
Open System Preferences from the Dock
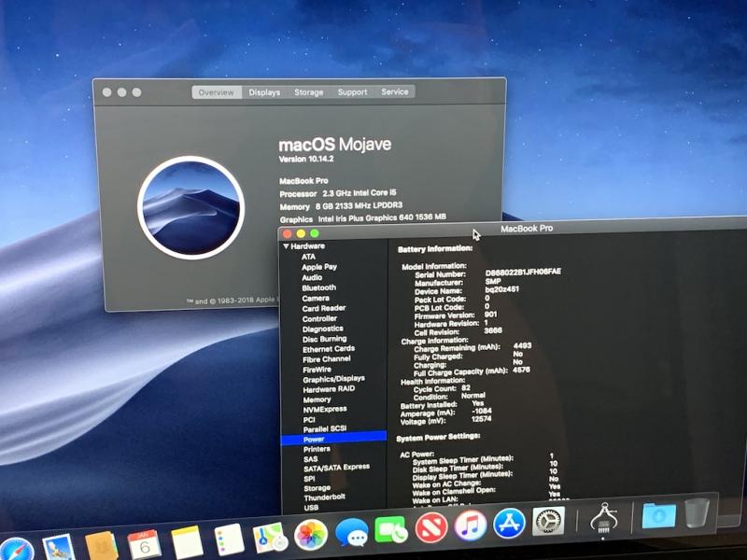[x=548, y=521]
